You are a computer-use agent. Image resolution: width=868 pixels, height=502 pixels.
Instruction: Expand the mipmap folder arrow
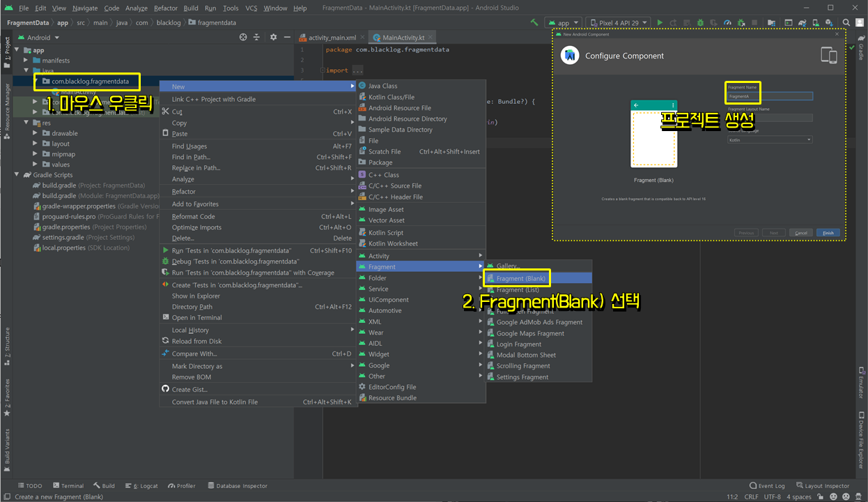point(36,154)
